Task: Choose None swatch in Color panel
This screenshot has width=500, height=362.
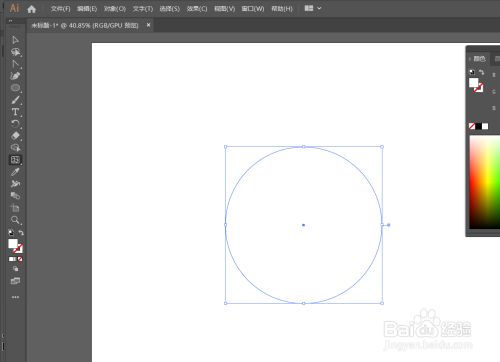Action: (472, 126)
